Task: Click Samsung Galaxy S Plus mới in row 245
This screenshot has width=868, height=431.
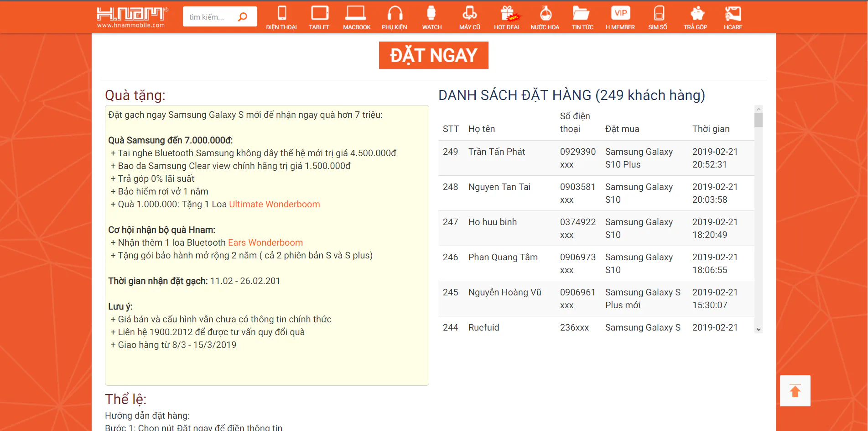Action: click(x=643, y=299)
